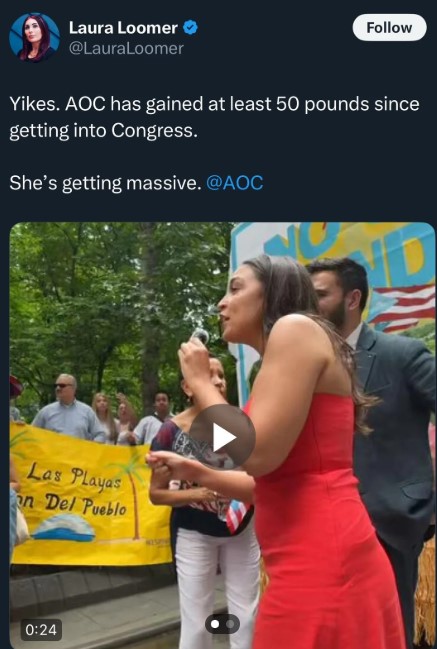Viewport: 437px width, 649px height.
Task: Tap the man wearing sunglasses in video
Action: [x=68, y=408]
